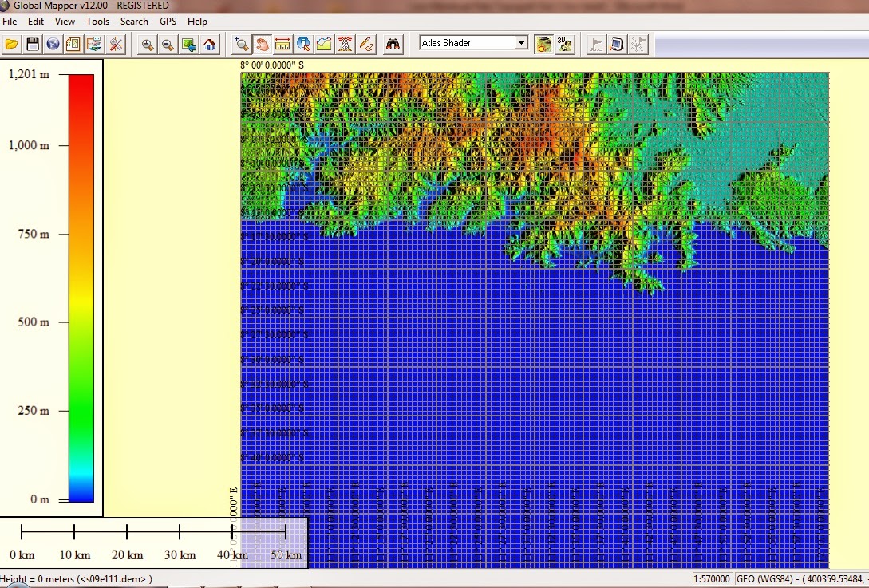Image resolution: width=869 pixels, height=588 pixels.
Task: Open the online data download globe icon
Action: click(53, 45)
